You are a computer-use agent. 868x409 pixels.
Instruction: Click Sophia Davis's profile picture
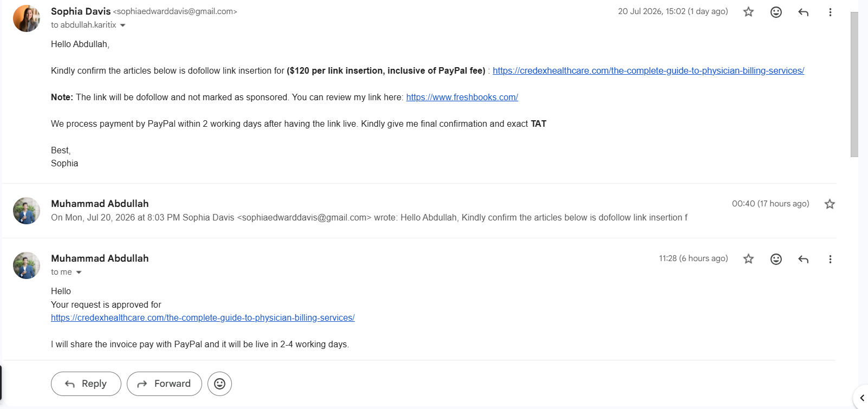pyautogui.click(x=27, y=18)
